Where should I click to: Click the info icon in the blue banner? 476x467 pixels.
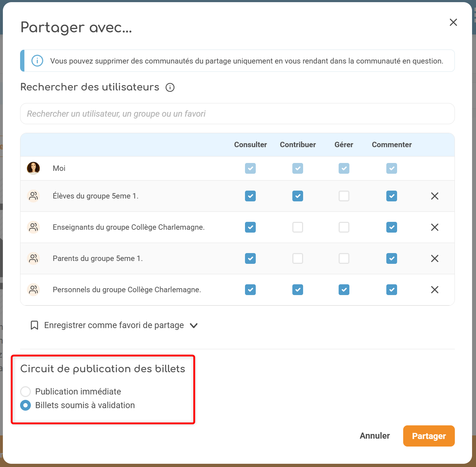[37, 61]
